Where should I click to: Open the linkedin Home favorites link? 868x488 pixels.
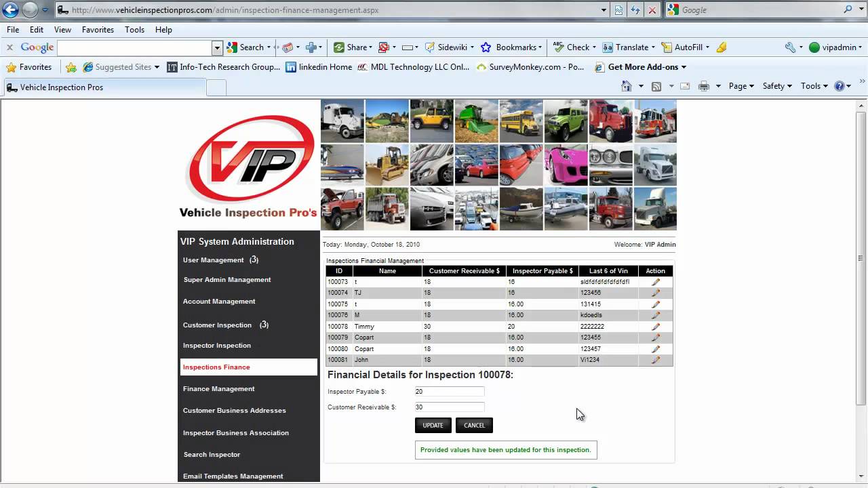coord(319,67)
